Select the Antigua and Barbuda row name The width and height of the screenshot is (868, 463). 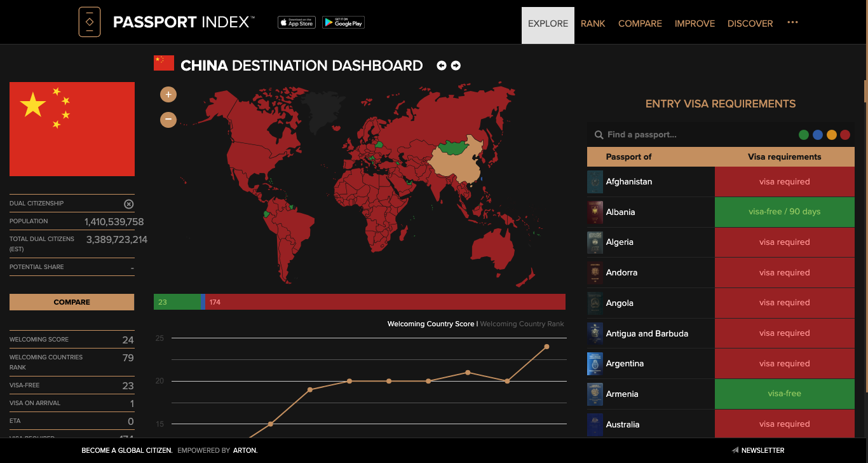[x=647, y=333]
